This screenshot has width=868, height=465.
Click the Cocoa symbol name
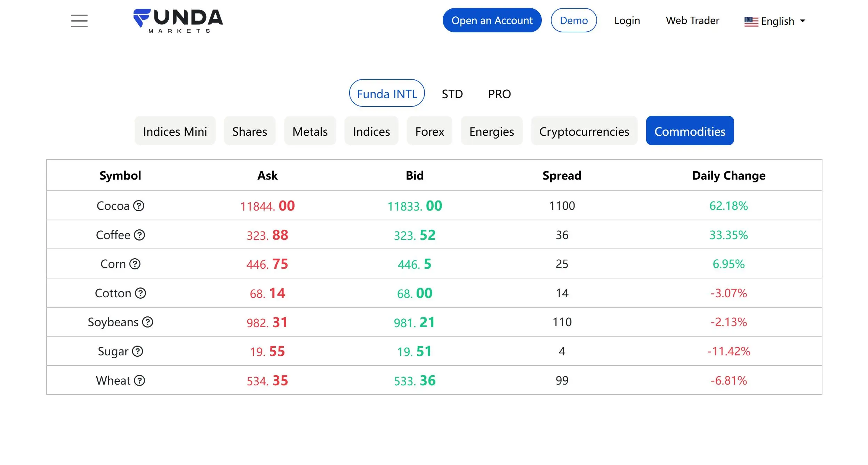click(113, 206)
